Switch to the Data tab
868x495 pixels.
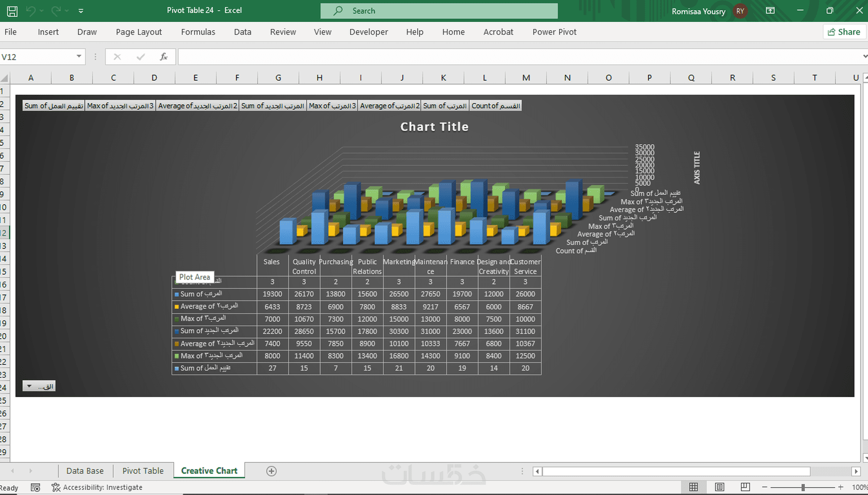coord(243,32)
